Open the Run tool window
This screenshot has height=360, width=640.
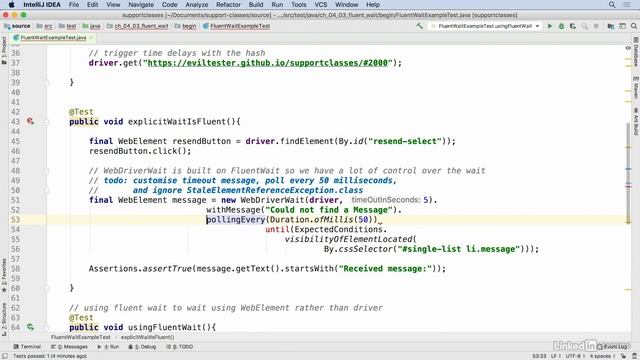(x=108, y=347)
